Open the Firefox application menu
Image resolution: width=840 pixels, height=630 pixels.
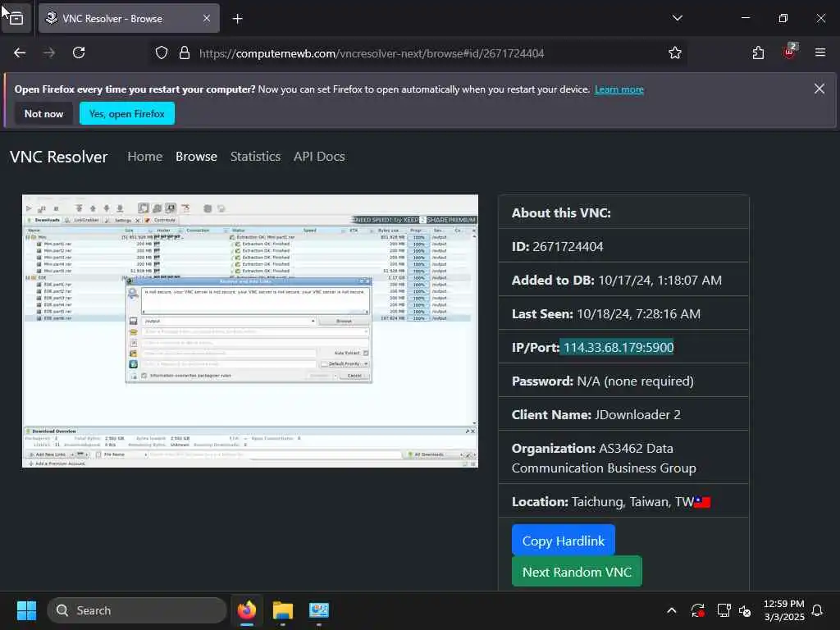pyautogui.click(x=819, y=52)
